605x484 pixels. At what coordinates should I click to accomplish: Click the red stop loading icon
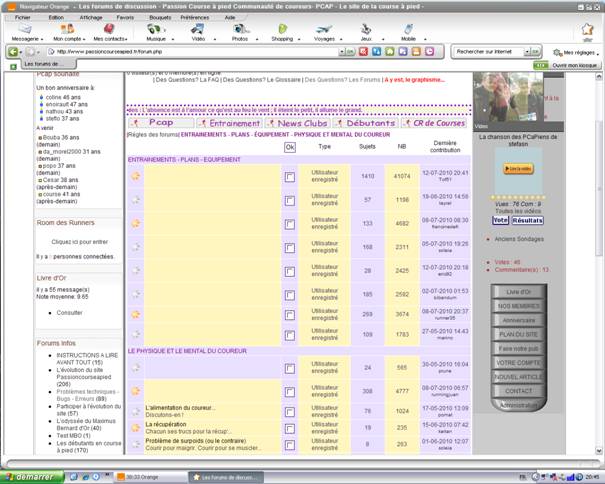[x=363, y=51]
